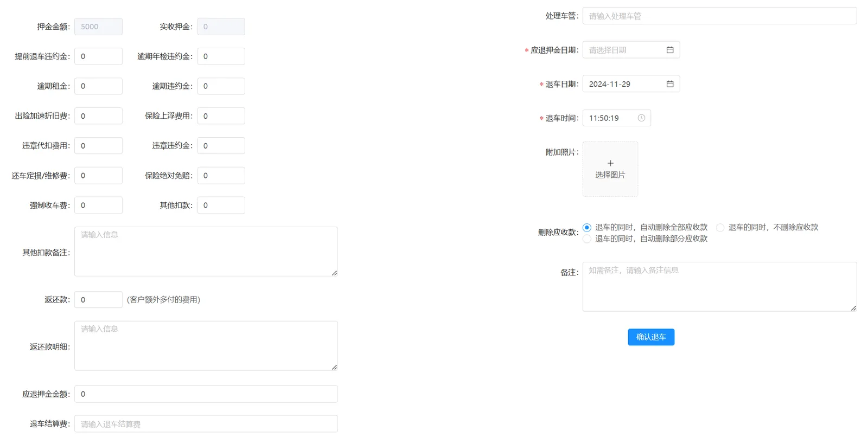Click the 逾期违约金 input
868x444 pixels.
[221, 86]
